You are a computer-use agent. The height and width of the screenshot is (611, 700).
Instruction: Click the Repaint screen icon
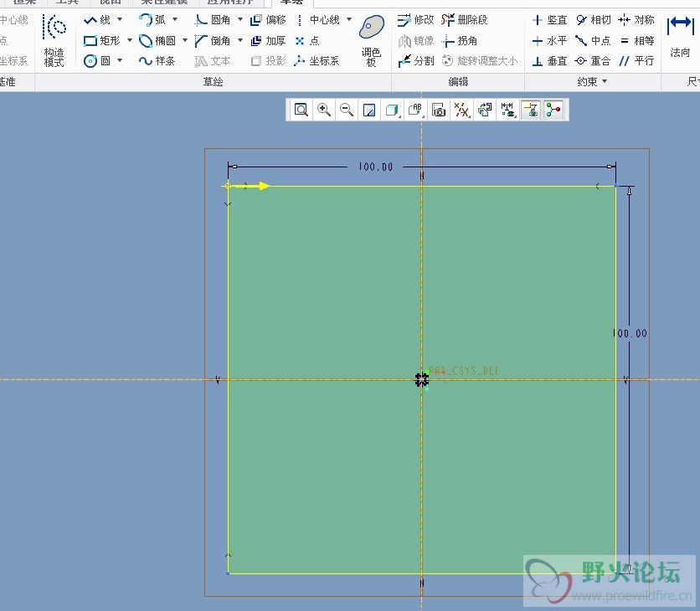(x=369, y=110)
